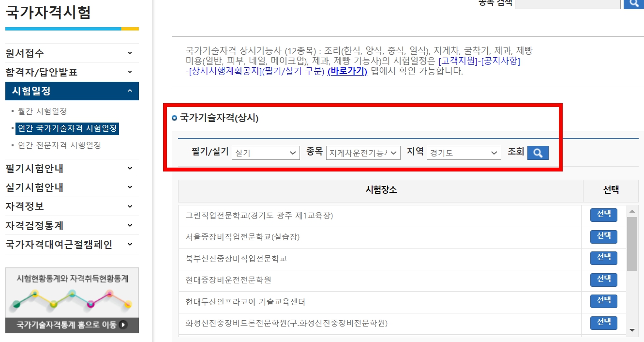644x342 pixels.
Task: Open the 자격검정통계 menu
Action: 72,226
